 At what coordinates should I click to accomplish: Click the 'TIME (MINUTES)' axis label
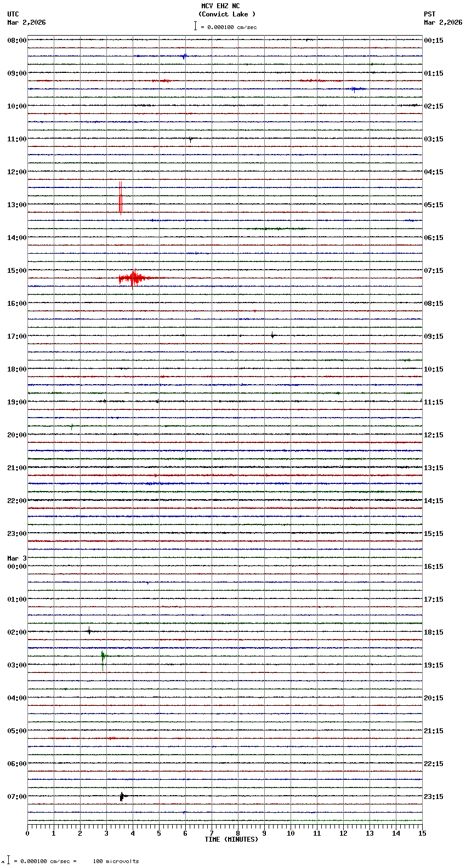pyautogui.click(x=231, y=840)
